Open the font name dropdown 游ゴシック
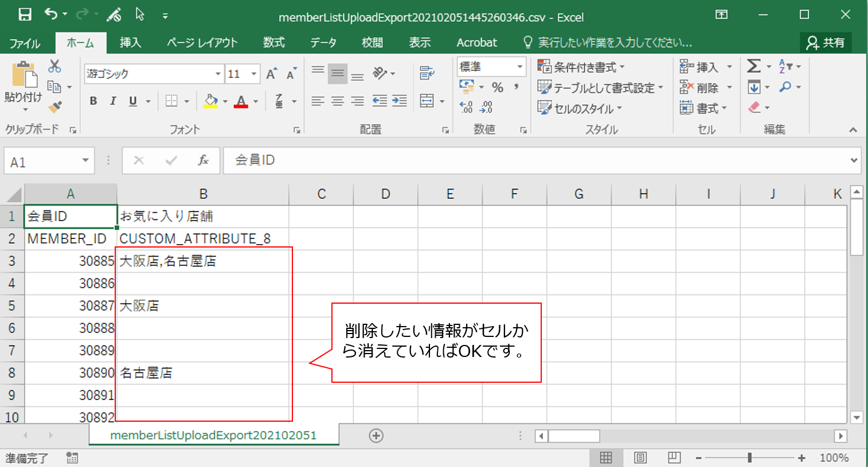 (218, 74)
